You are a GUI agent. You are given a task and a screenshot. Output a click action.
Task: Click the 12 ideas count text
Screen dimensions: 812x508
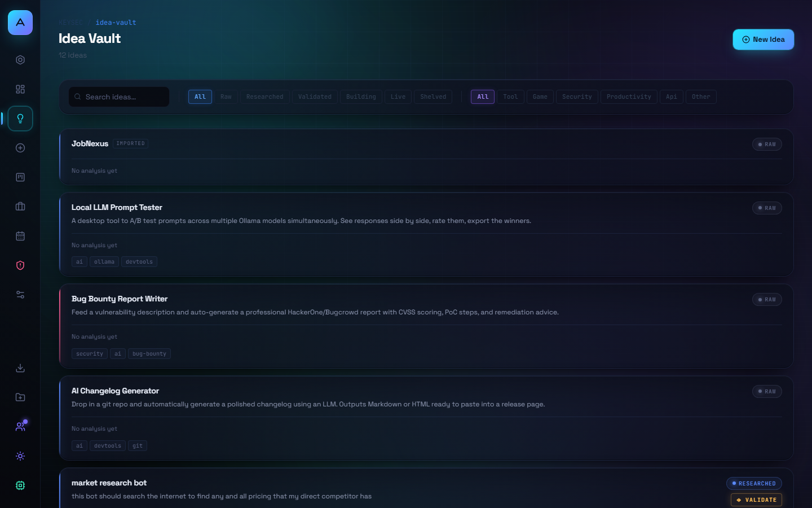point(73,55)
